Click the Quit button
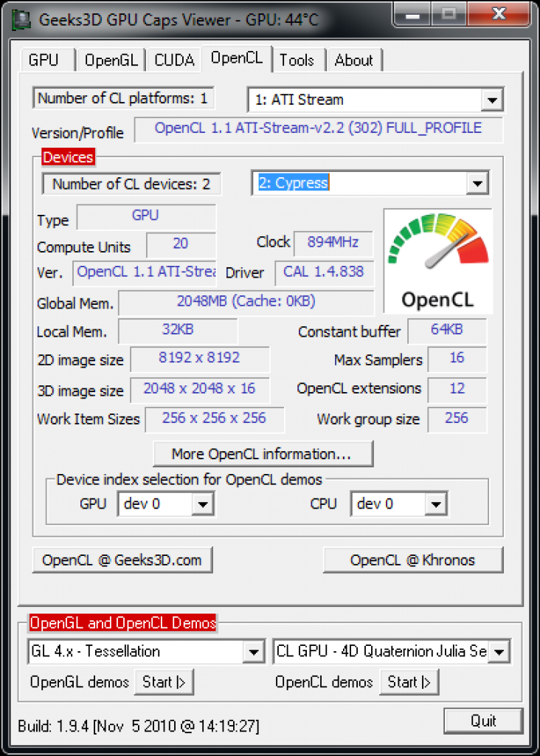540x756 pixels. [x=483, y=721]
